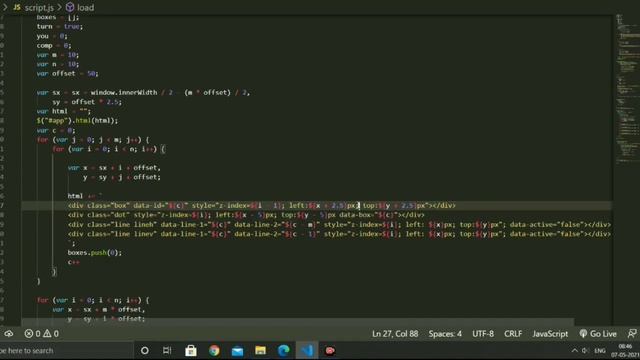Image resolution: width=640 pixels, height=360 pixels.
Task: Switch the ENG input language
Action: click(x=600, y=351)
